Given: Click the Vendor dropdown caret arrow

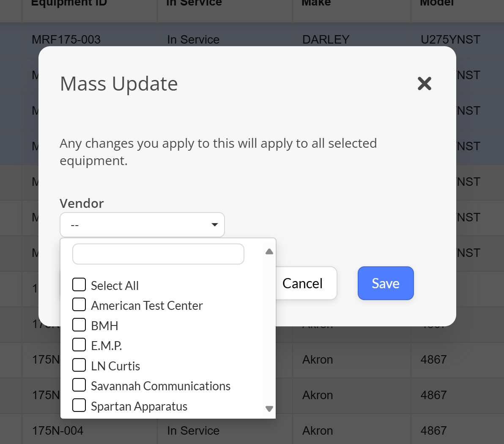Looking at the screenshot, I should coord(215,225).
